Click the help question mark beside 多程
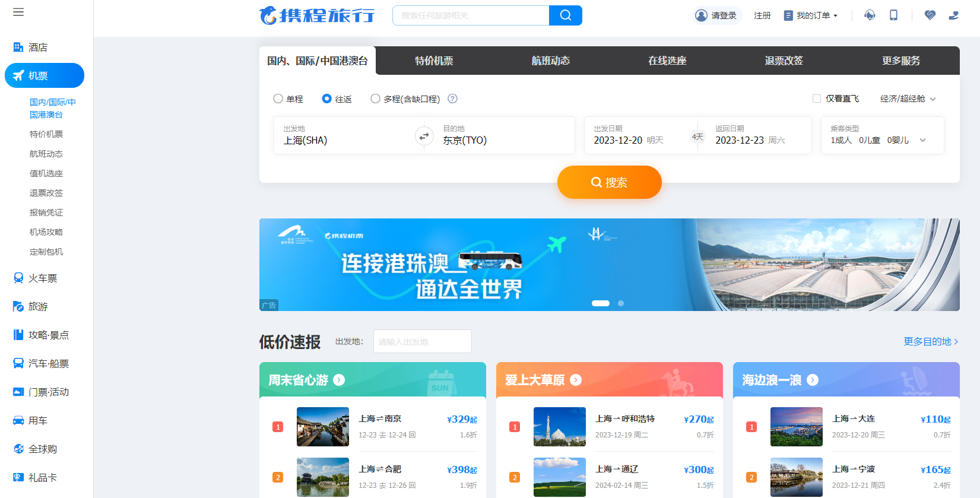The width and height of the screenshot is (980, 498). coord(452,99)
